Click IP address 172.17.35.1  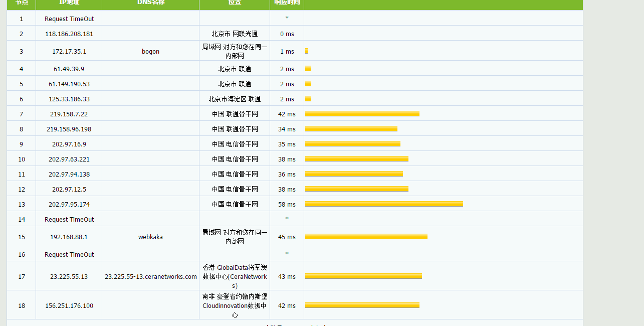pos(69,51)
